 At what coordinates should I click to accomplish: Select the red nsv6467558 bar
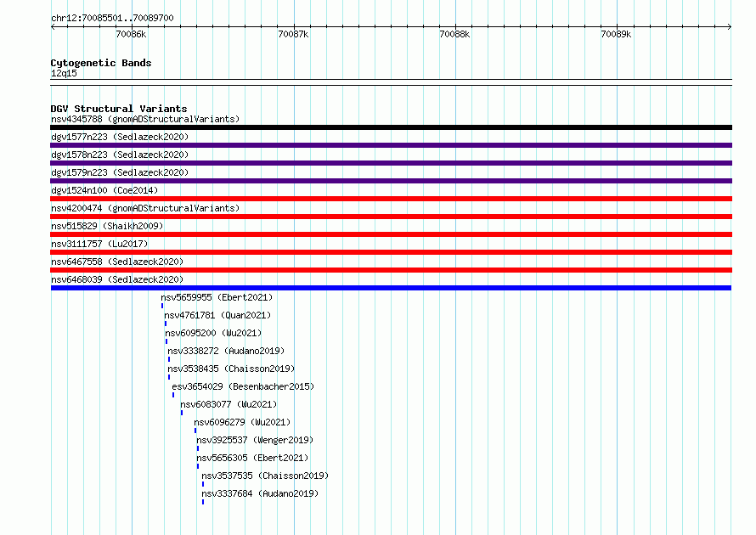click(391, 270)
